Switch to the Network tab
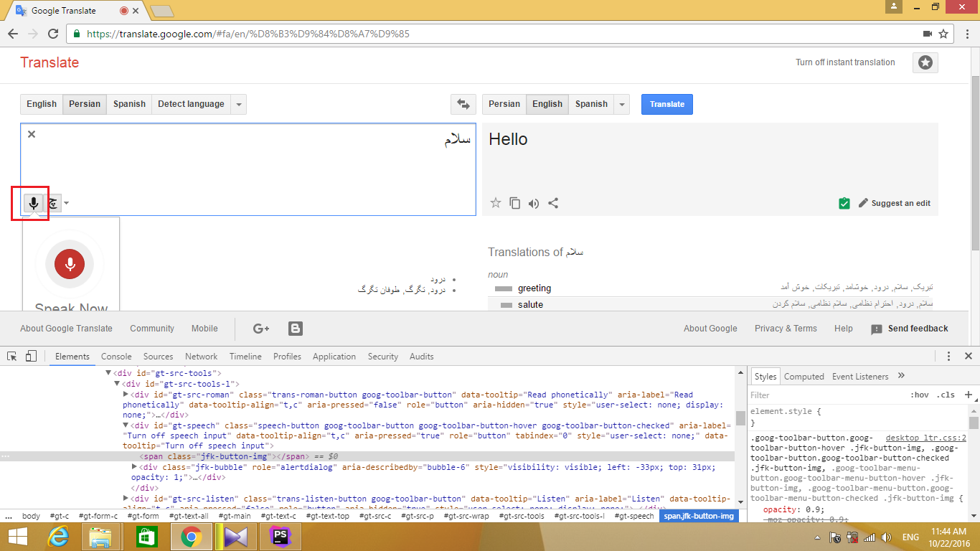 201,357
